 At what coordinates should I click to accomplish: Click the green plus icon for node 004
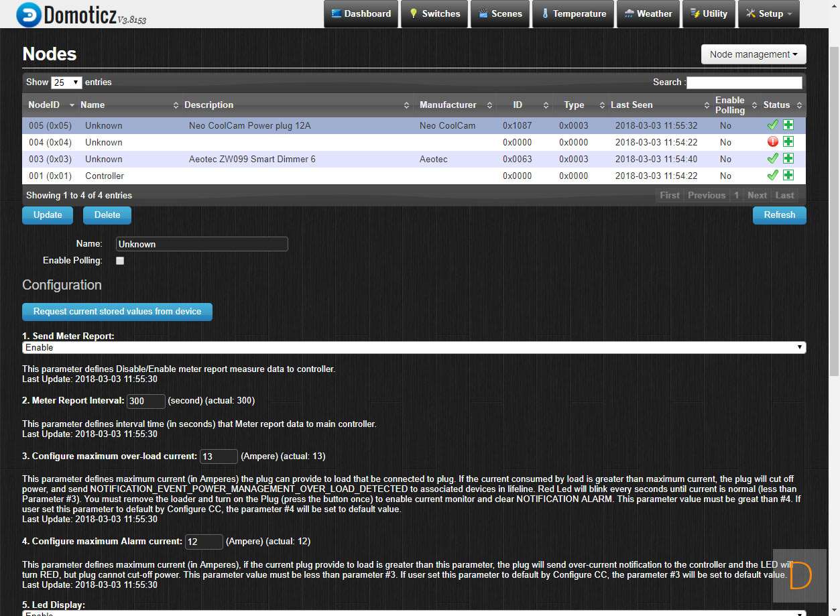(788, 142)
